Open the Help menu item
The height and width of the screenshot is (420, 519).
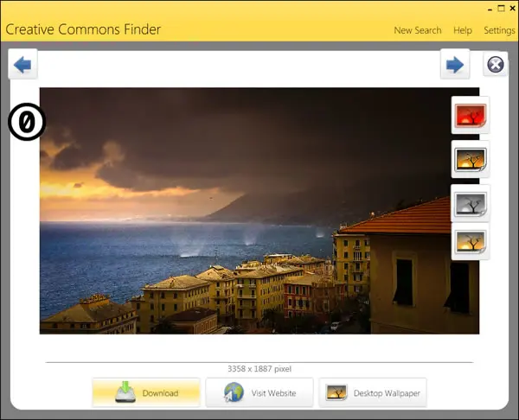click(x=463, y=30)
